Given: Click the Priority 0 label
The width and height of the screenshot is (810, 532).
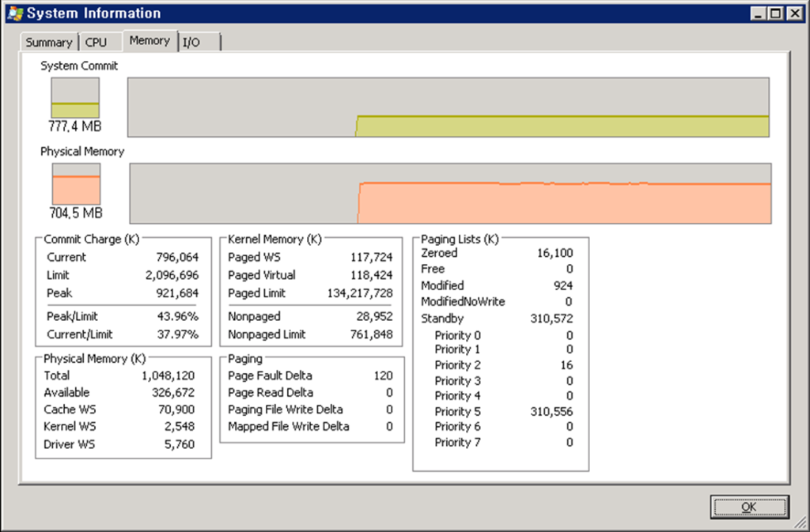Looking at the screenshot, I should point(458,335).
